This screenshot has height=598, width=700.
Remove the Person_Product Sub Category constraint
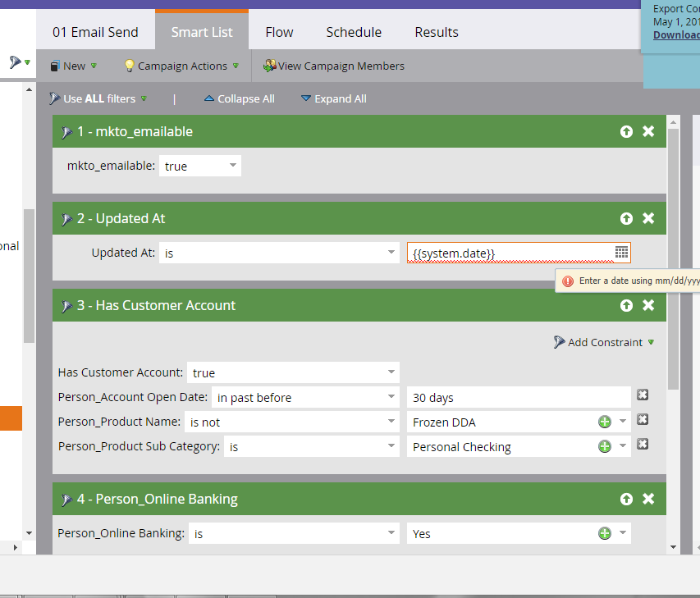643,445
